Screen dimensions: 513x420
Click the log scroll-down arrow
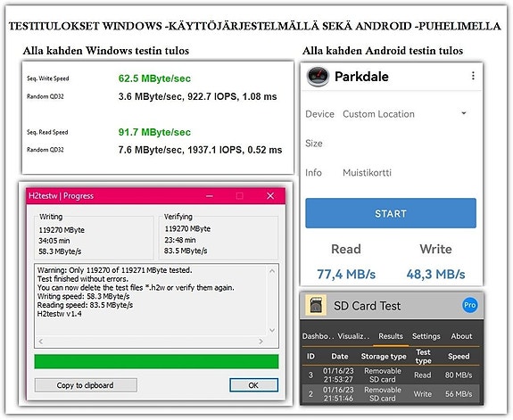pyautogui.click(x=272, y=330)
